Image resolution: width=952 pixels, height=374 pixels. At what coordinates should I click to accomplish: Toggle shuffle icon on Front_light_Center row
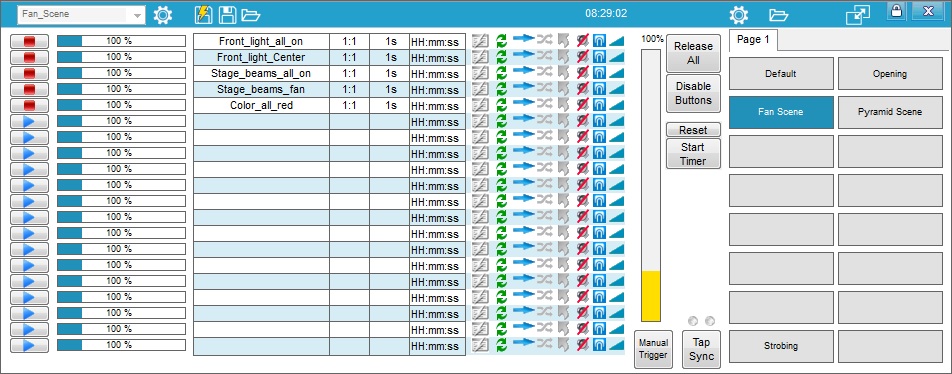pos(545,55)
